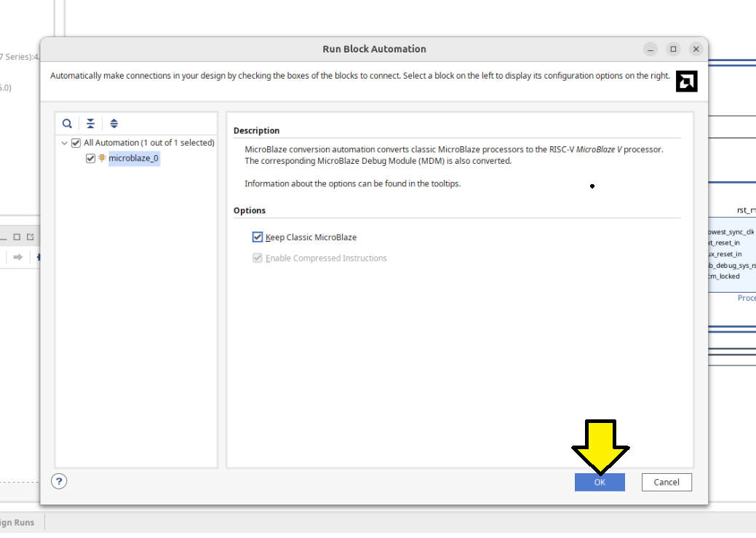756x538 pixels.
Task: Switch to the Design Runs tab
Action: click(x=16, y=522)
